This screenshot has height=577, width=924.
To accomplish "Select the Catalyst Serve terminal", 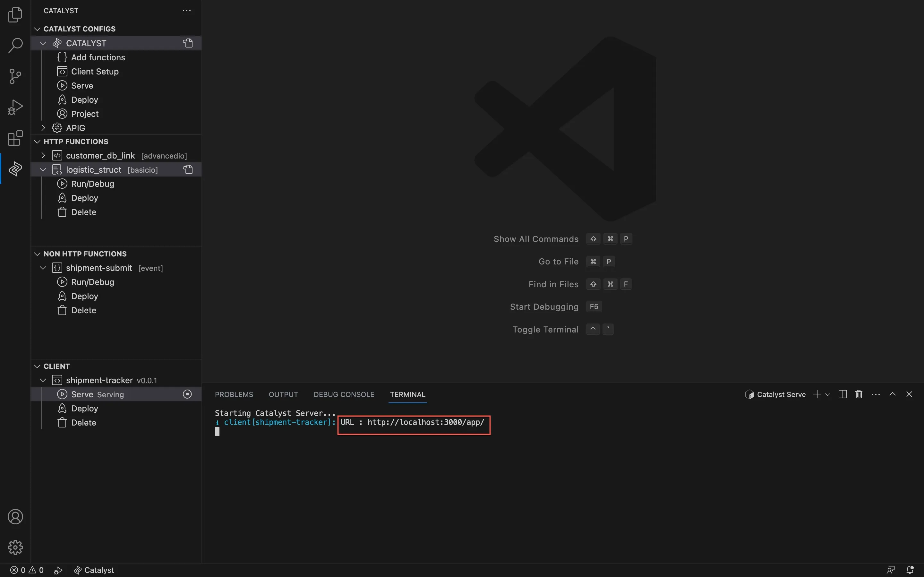I will click(775, 394).
